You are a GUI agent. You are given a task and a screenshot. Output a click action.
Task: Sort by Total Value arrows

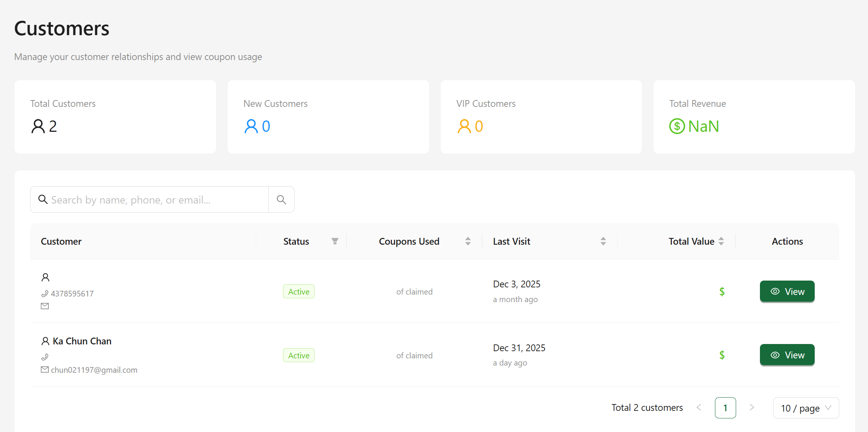[721, 241]
